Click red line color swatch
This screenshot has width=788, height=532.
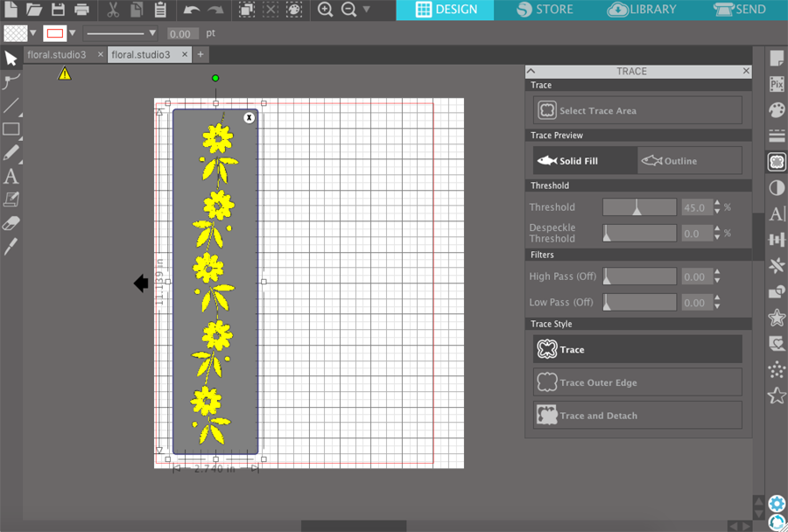(55, 33)
